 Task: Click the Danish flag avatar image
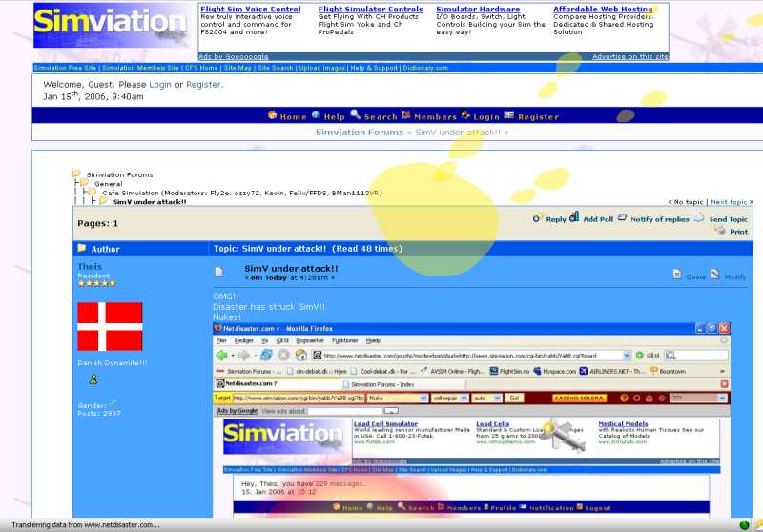110,326
